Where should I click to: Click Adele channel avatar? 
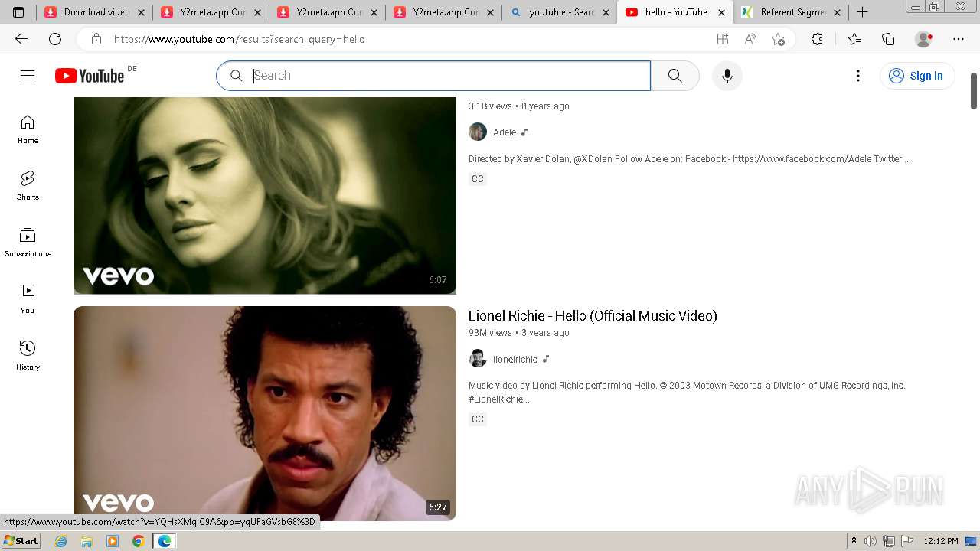point(478,132)
